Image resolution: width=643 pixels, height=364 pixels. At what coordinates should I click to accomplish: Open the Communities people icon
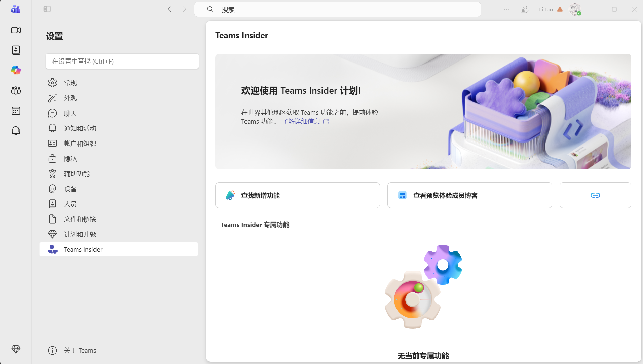point(16,90)
